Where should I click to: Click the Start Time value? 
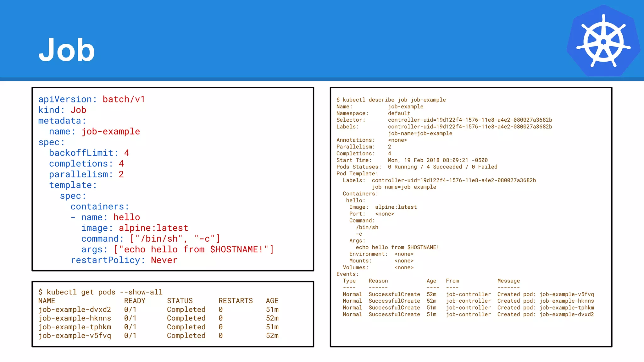click(437, 160)
